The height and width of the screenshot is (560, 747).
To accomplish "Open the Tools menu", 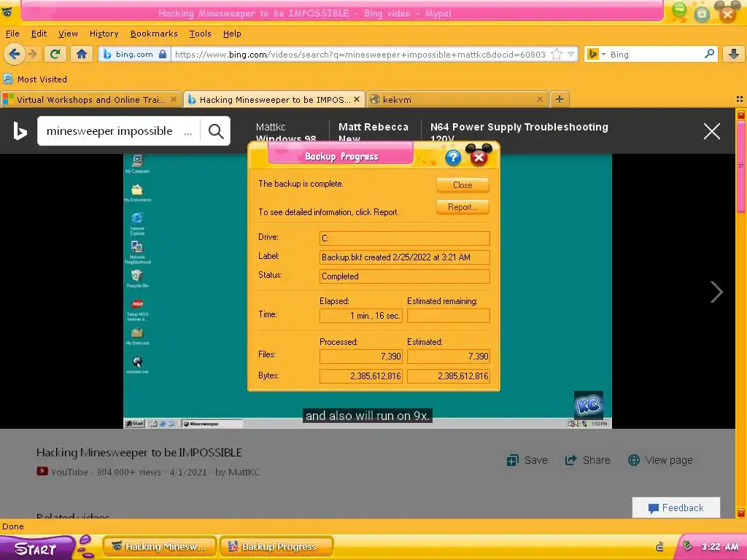I will click(x=200, y=34).
